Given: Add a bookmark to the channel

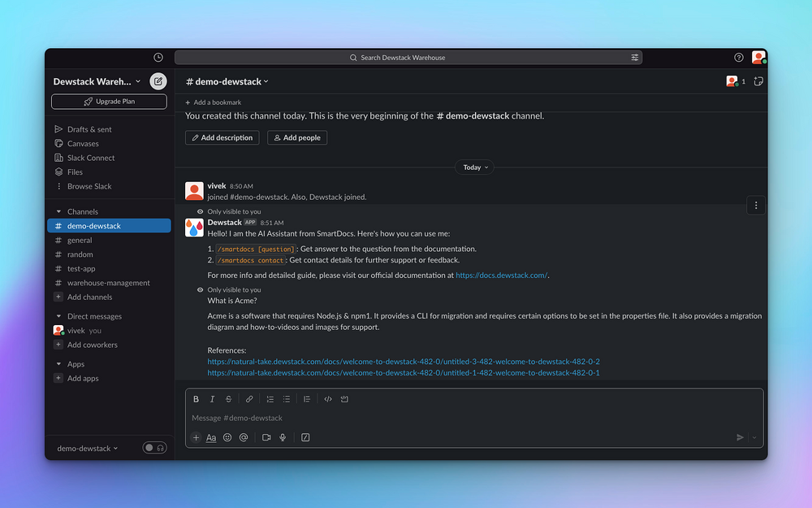Looking at the screenshot, I should (x=214, y=102).
